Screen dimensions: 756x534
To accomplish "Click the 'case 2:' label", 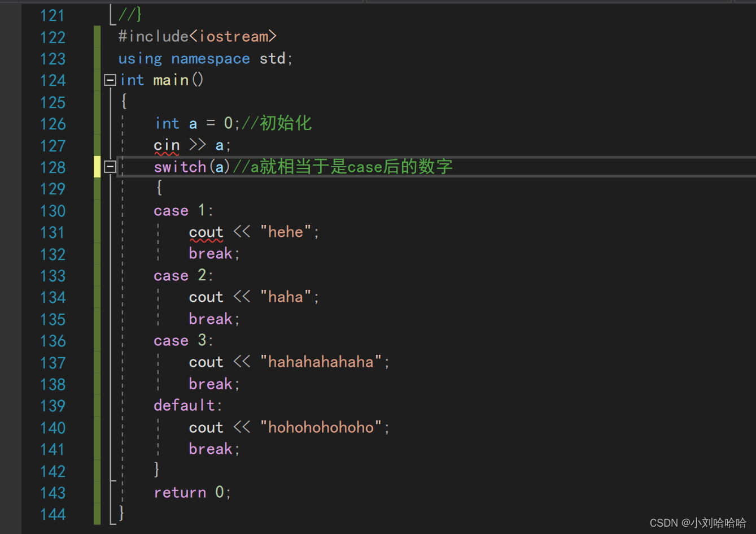I will coord(183,275).
